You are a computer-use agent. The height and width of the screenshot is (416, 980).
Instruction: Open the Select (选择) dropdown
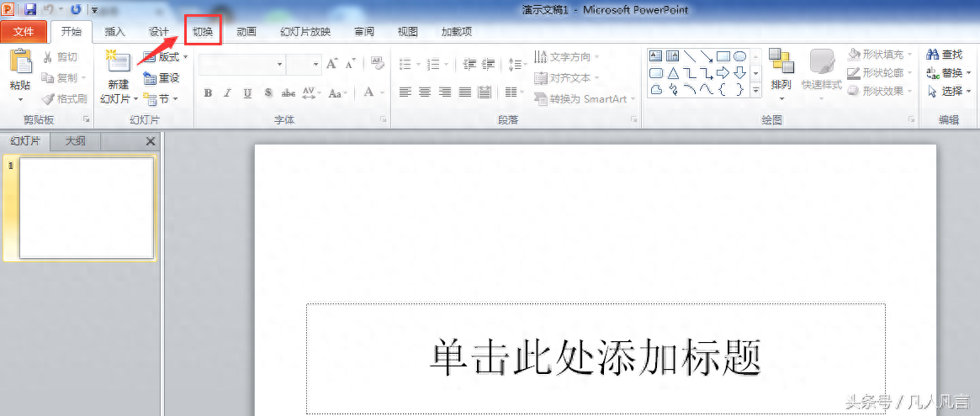pyautogui.click(x=950, y=92)
